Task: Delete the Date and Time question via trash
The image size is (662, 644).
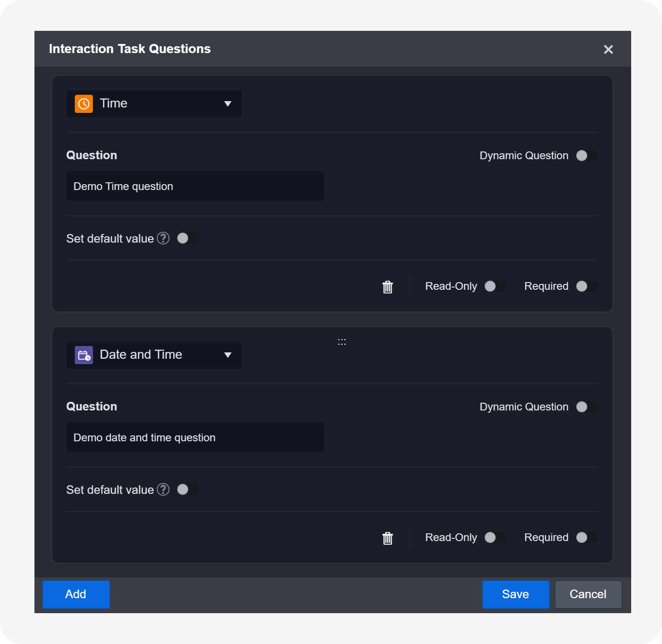Action: click(388, 538)
